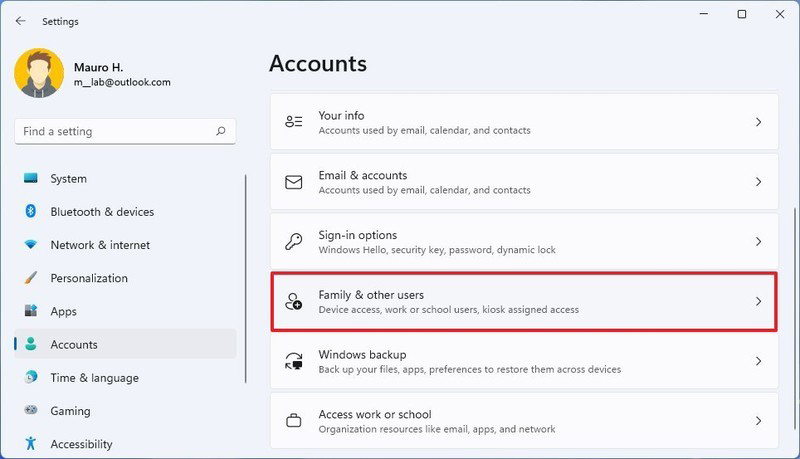Viewport: 800px width, 459px height.
Task: Select the Network & internet wifi icon
Action: coord(31,245)
